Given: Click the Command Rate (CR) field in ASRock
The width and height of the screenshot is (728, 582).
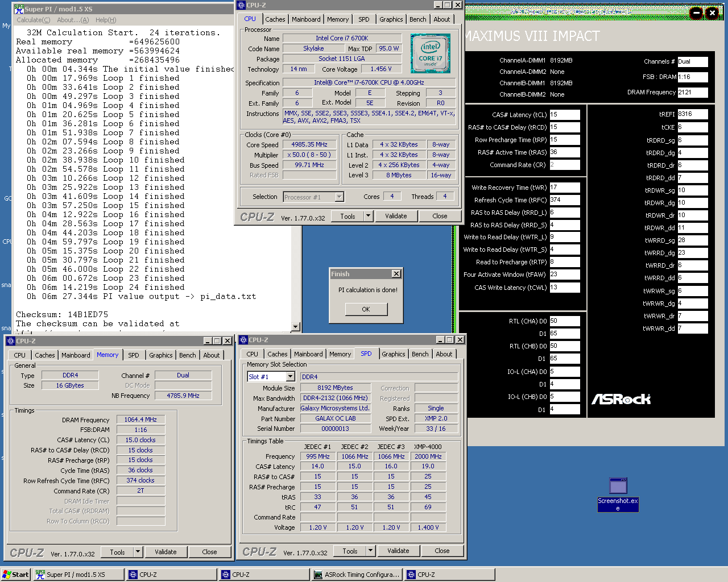Looking at the screenshot, I should click(565, 165).
